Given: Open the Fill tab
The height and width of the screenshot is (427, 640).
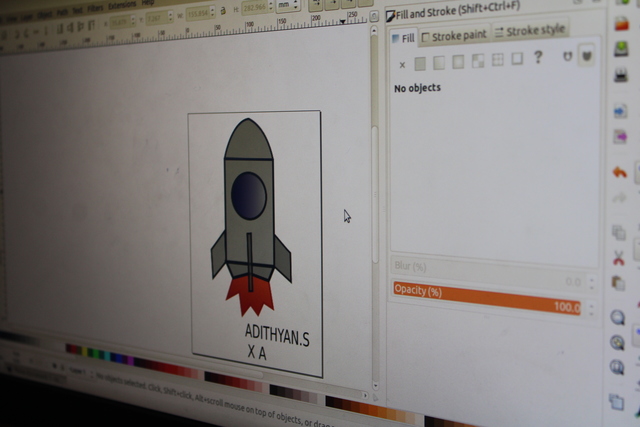Looking at the screenshot, I should [x=402, y=39].
